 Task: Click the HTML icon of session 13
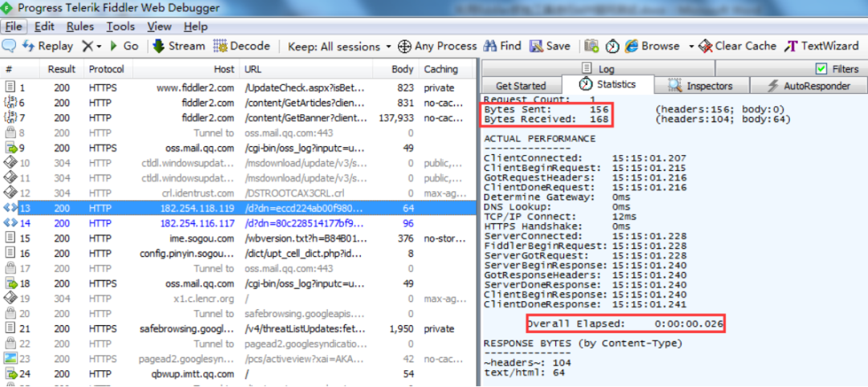(10, 208)
